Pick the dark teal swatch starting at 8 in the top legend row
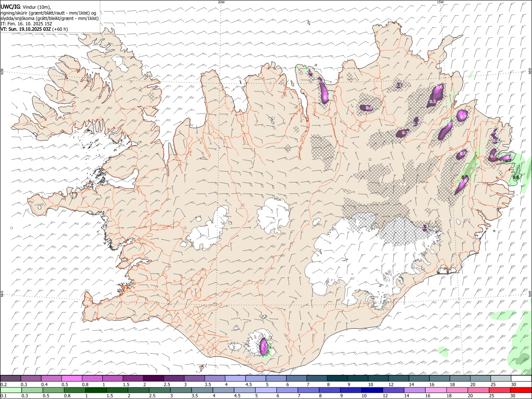This screenshot has width=532, height=399. [x=337, y=379]
